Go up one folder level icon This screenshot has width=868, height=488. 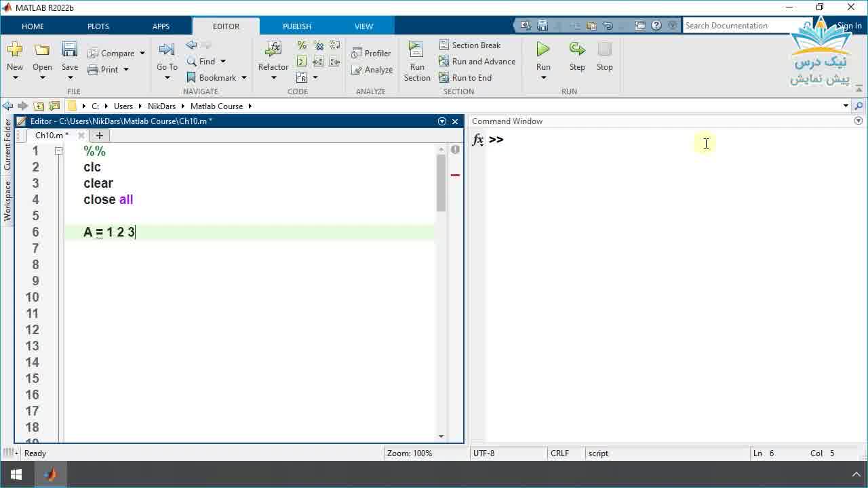[39, 106]
